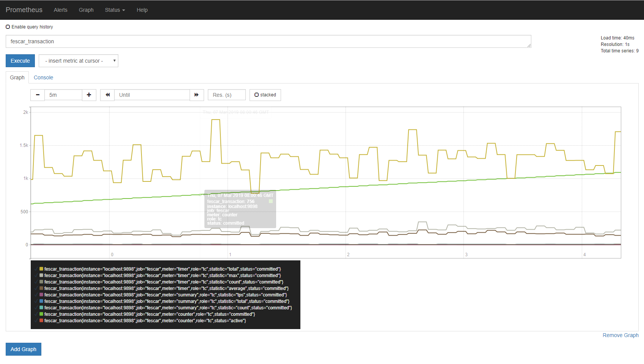Open the insert metric at cursor dropdown
Viewport: 644px width, 364px height.
[79, 61]
